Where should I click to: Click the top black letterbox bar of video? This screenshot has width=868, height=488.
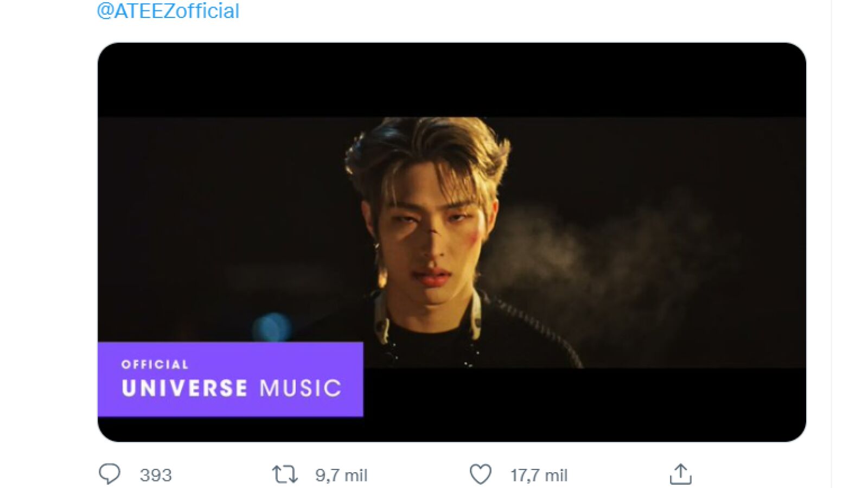pos(451,79)
